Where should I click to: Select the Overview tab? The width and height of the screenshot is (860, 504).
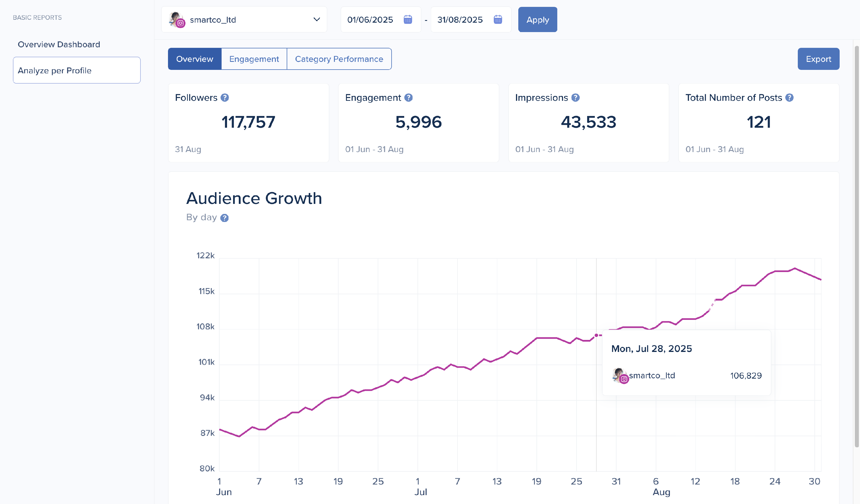(x=195, y=59)
